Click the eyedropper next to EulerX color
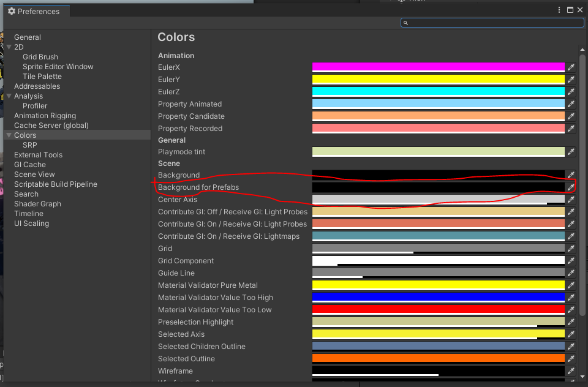The height and width of the screenshot is (387, 588). tap(571, 67)
